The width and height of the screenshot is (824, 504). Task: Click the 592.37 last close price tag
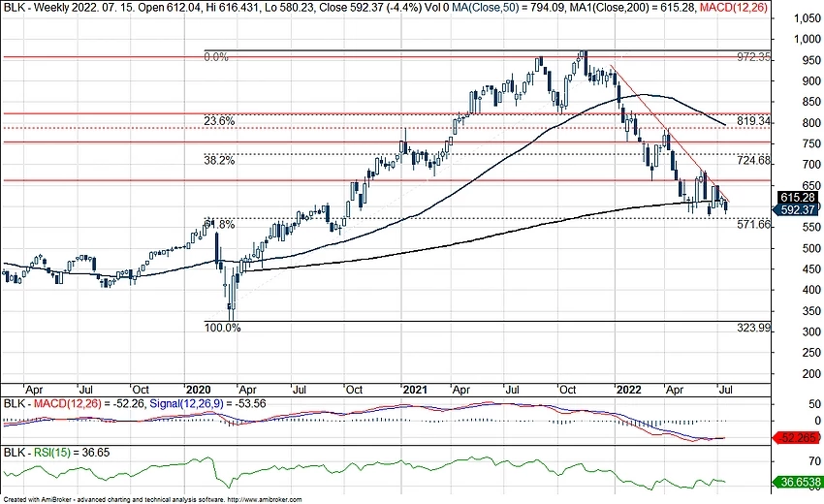coord(797,209)
